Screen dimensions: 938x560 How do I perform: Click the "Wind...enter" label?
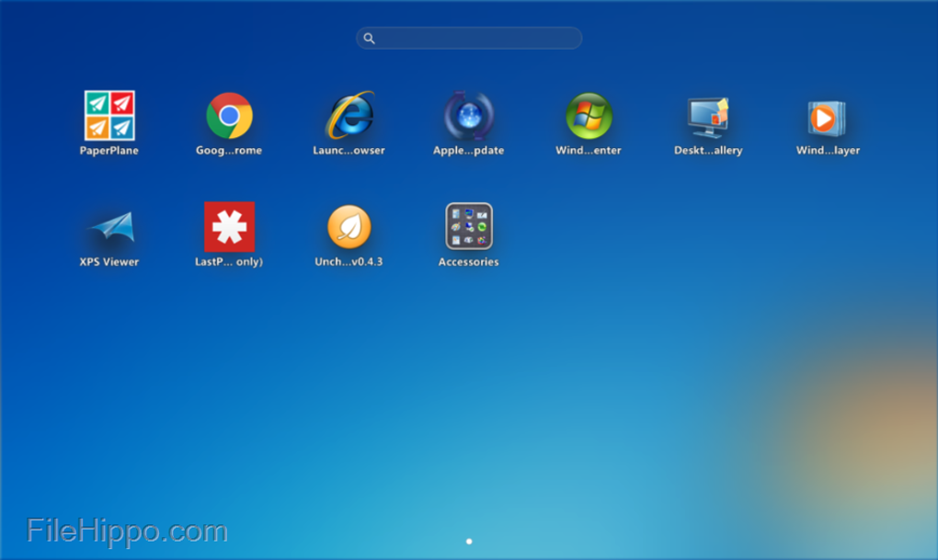[589, 151]
